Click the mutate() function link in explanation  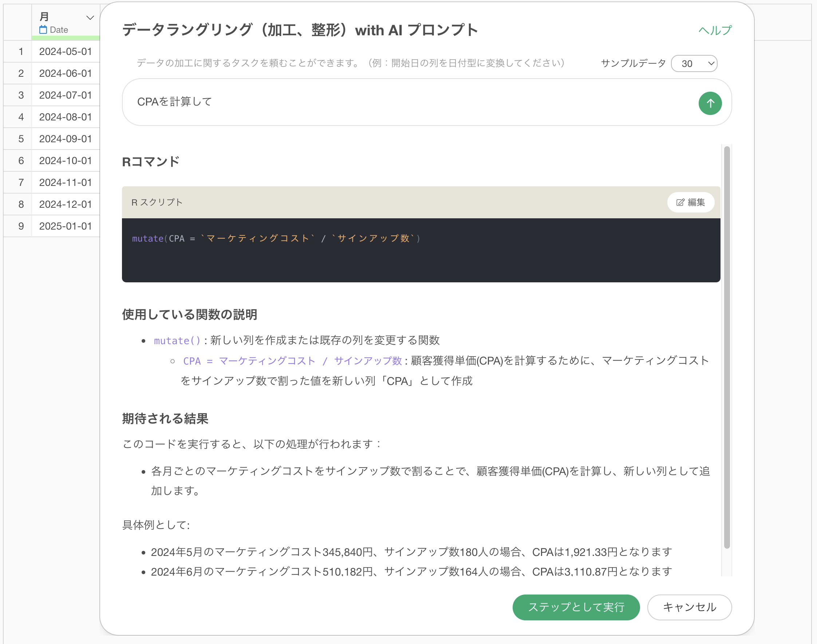point(177,341)
